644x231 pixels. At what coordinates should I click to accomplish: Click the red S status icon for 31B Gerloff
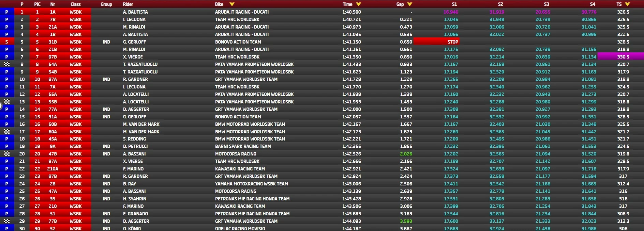[7, 42]
